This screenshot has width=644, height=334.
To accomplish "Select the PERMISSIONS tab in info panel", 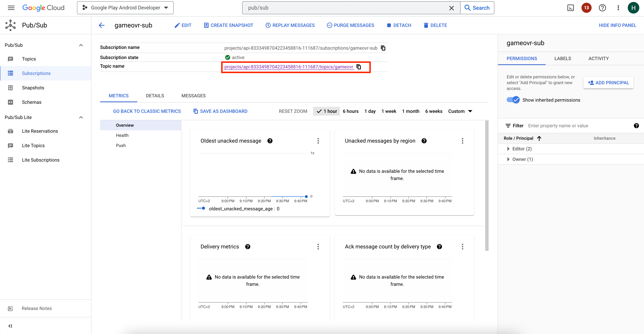I will (x=522, y=59).
